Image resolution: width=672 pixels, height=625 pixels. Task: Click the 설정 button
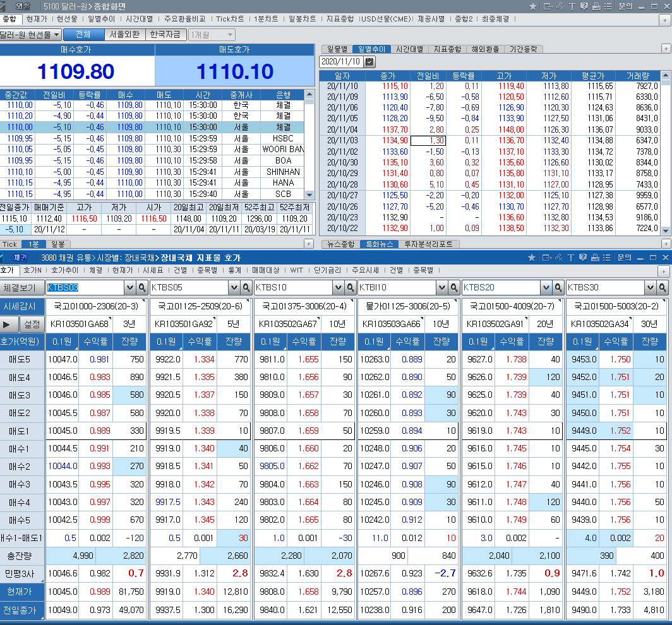click(32, 324)
